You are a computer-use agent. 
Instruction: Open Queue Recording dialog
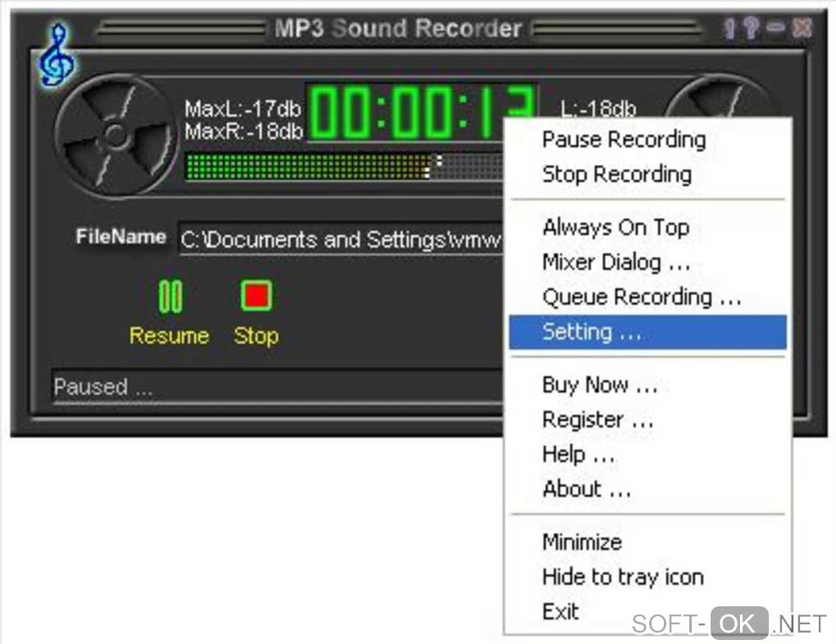tap(647, 297)
